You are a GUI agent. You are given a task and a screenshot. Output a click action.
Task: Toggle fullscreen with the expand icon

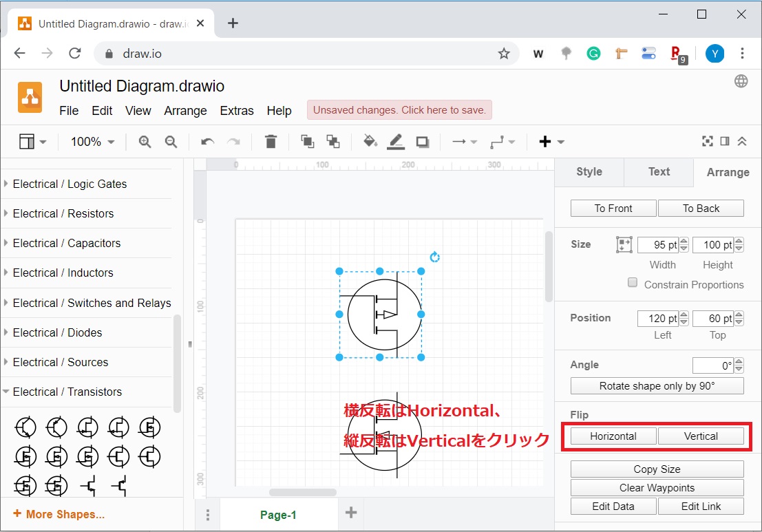click(x=707, y=141)
